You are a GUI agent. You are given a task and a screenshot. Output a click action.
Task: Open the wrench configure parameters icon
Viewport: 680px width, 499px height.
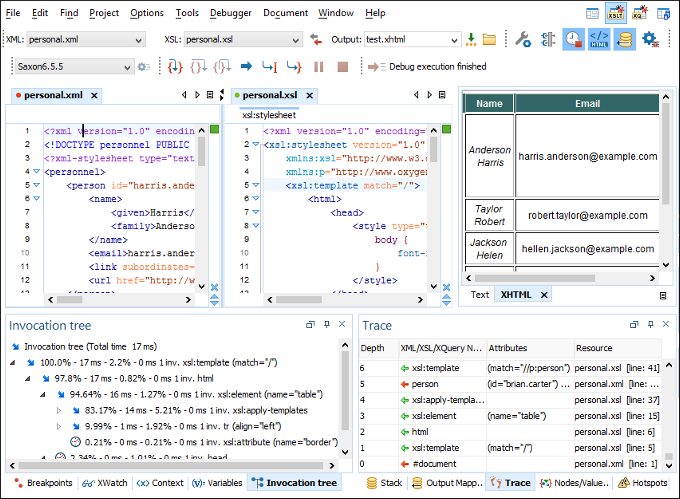523,40
